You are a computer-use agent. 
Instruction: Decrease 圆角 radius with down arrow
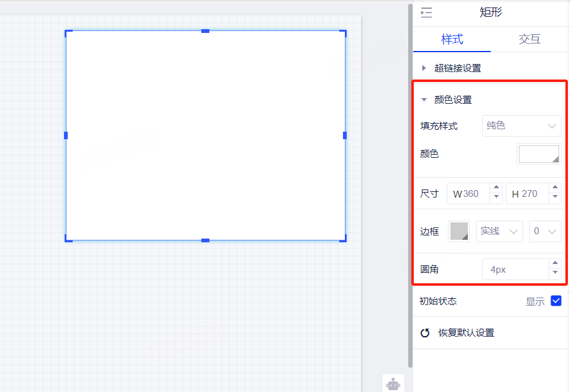555,274
